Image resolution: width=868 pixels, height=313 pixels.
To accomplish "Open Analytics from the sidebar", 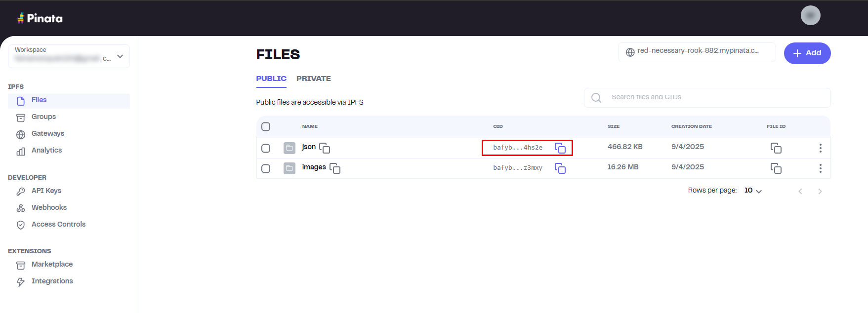I will pos(20,151).
